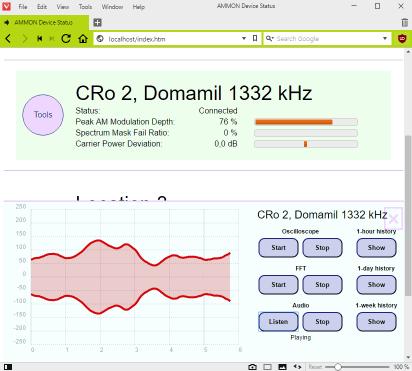Click the fast forward navigation icon
The image size is (412, 371).
pyautogui.click(x=52, y=39)
